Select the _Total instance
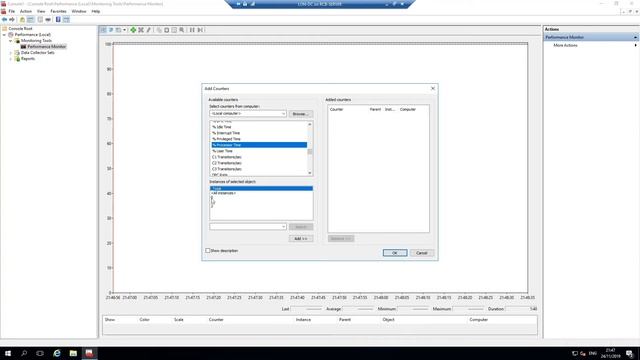640x360 pixels. tap(261, 188)
